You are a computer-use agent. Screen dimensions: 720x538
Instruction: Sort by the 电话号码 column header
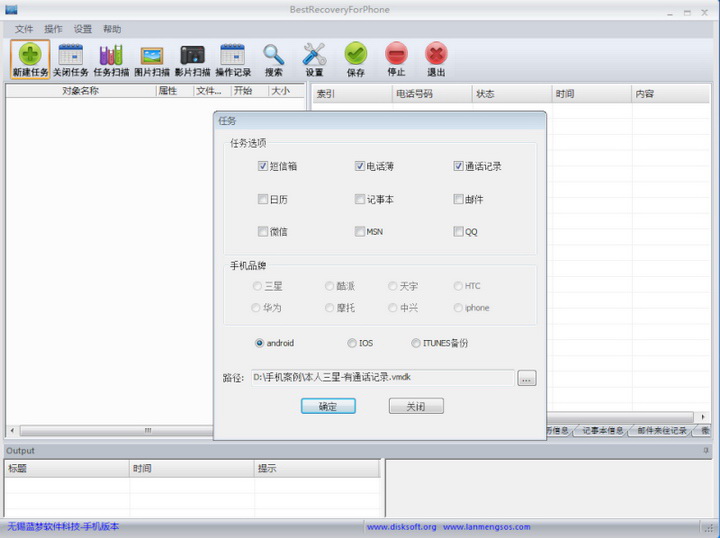pyautogui.click(x=432, y=94)
